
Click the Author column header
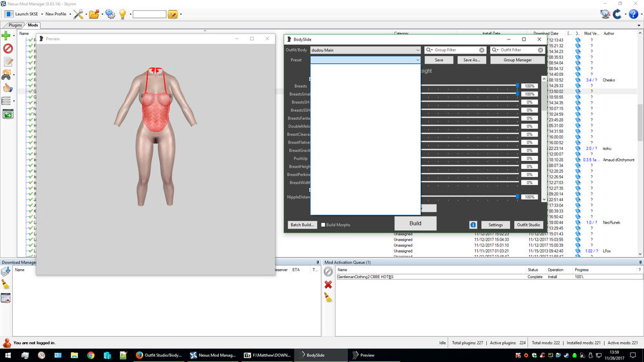click(609, 33)
